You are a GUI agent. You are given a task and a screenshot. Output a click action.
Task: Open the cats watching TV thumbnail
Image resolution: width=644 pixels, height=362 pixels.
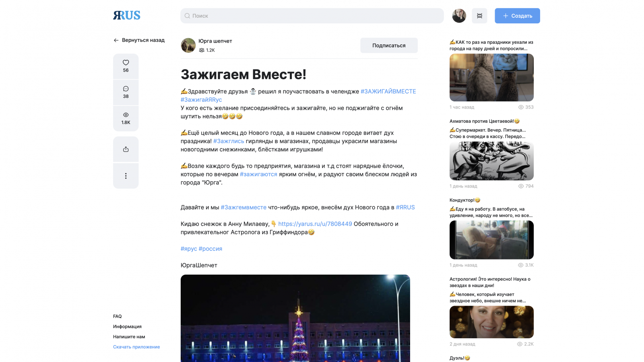(491, 78)
